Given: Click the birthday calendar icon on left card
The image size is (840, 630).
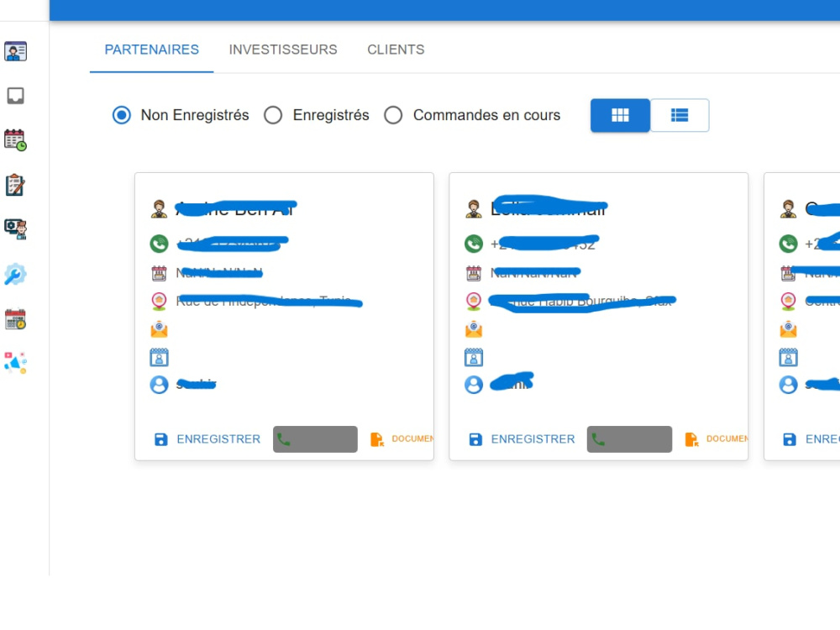Looking at the screenshot, I should [x=159, y=273].
